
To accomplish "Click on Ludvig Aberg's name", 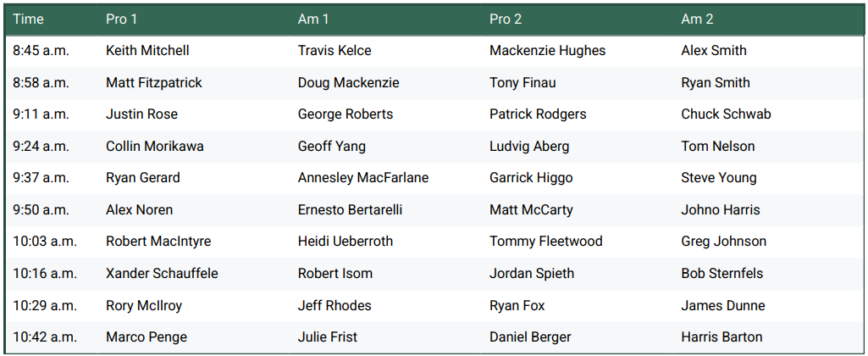I will coord(529,147).
